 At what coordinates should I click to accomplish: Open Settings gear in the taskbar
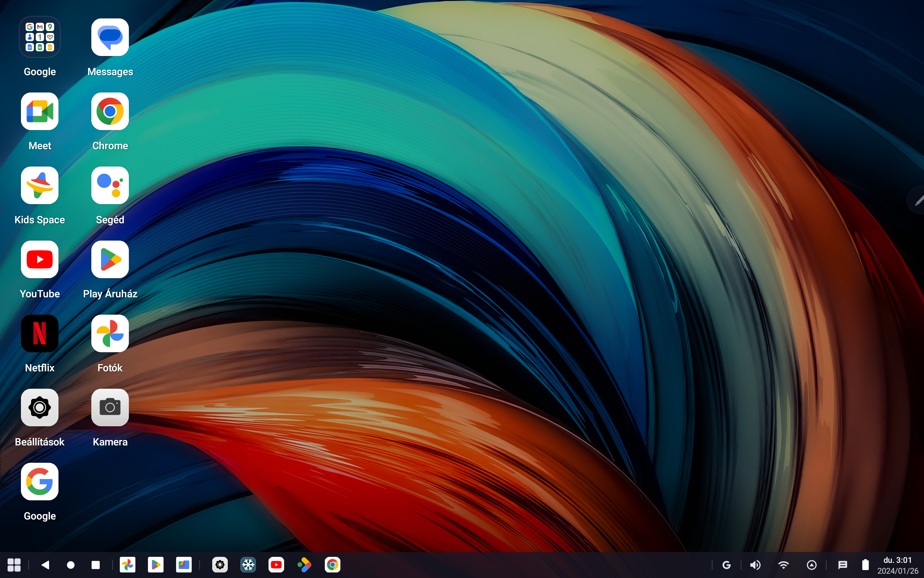point(220,565)
